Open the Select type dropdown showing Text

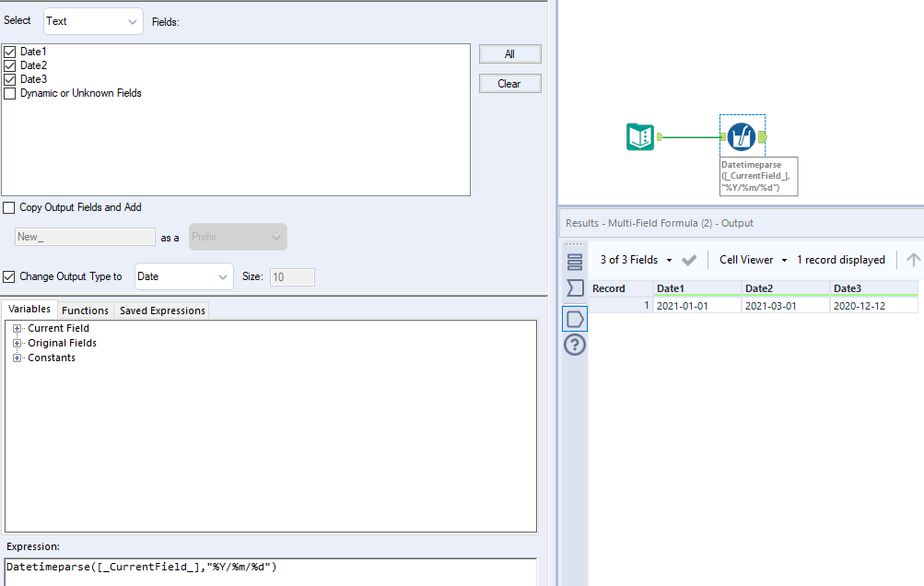coord(92,21)
